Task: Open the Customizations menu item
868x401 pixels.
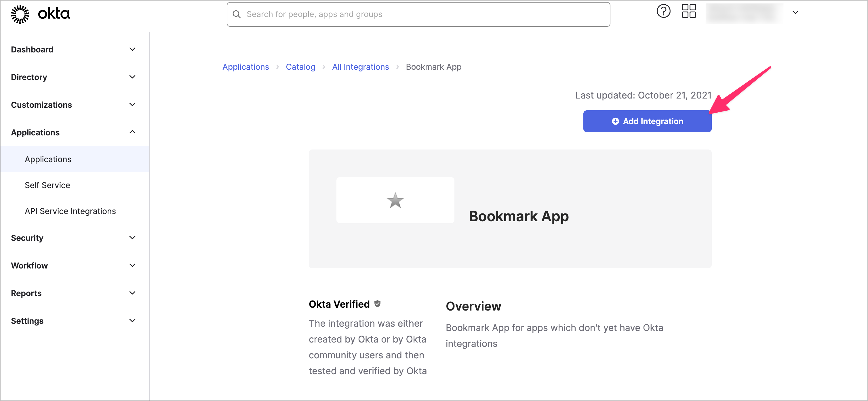Action: point(41,105)
